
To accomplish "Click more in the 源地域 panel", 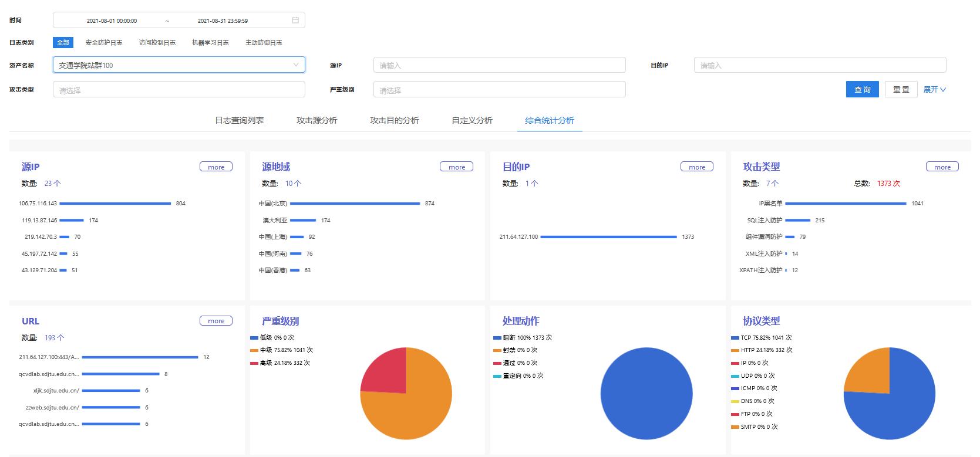I will click(x=457, y=167).
